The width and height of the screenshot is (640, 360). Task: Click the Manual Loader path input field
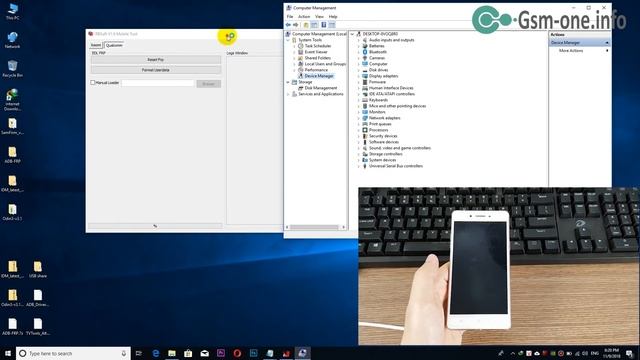pyautogui.click(x=158, y=83)
